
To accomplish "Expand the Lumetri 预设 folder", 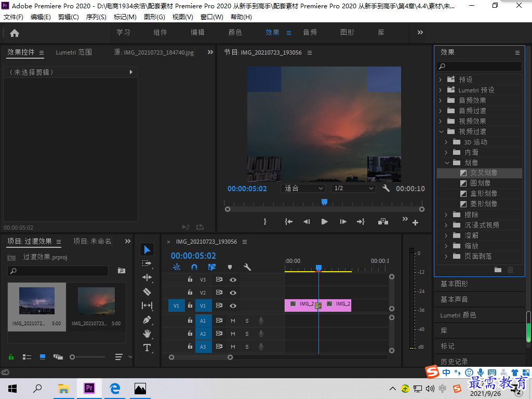I will (441, 90).
